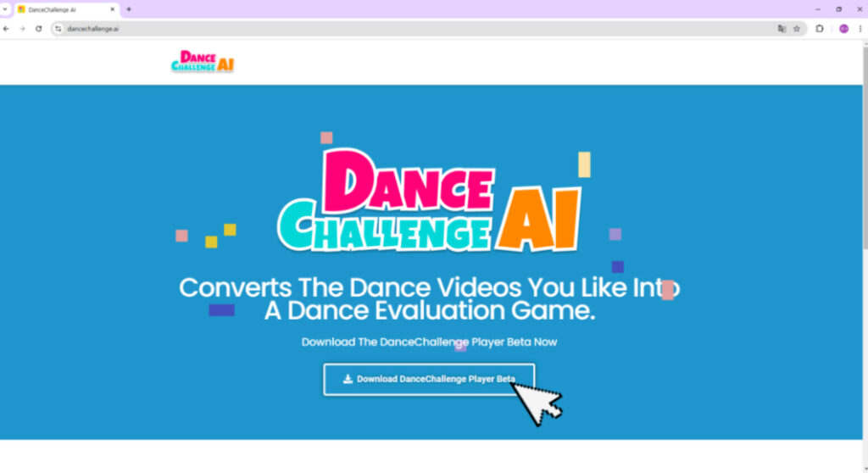868x473 pixels.
Task: Expand the tab search chevron
Action: coord(5,9)
